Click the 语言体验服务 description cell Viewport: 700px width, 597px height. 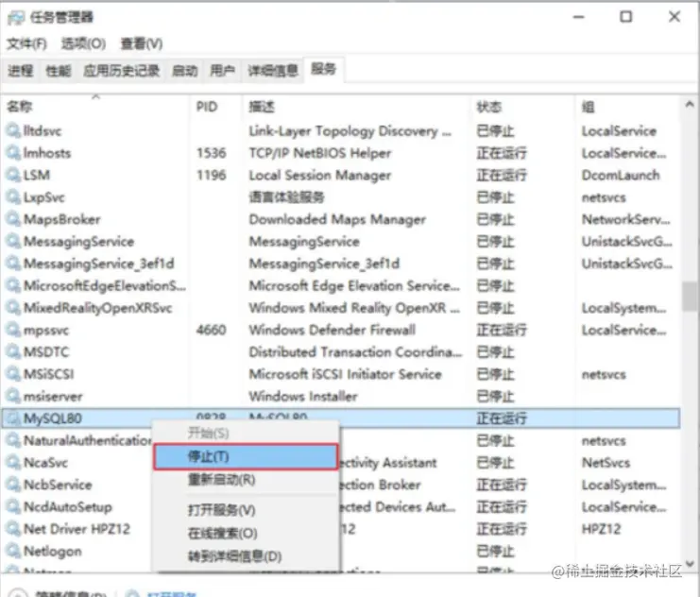tap(286, 196)
